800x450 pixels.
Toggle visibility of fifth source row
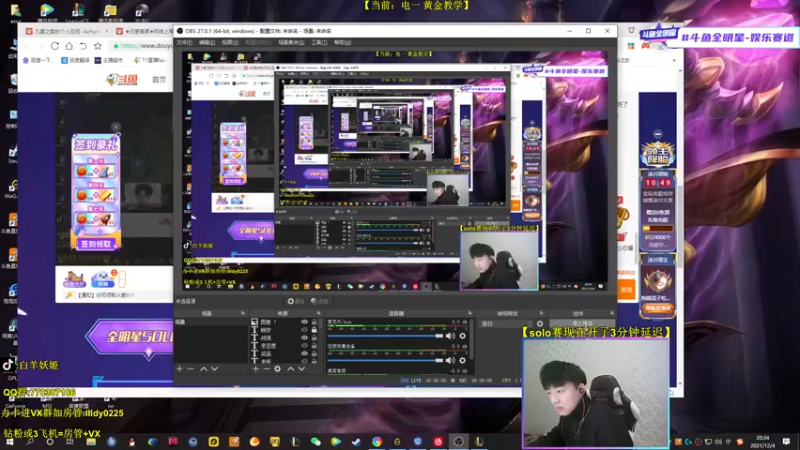pyautogui.click(x=304, y=353)
